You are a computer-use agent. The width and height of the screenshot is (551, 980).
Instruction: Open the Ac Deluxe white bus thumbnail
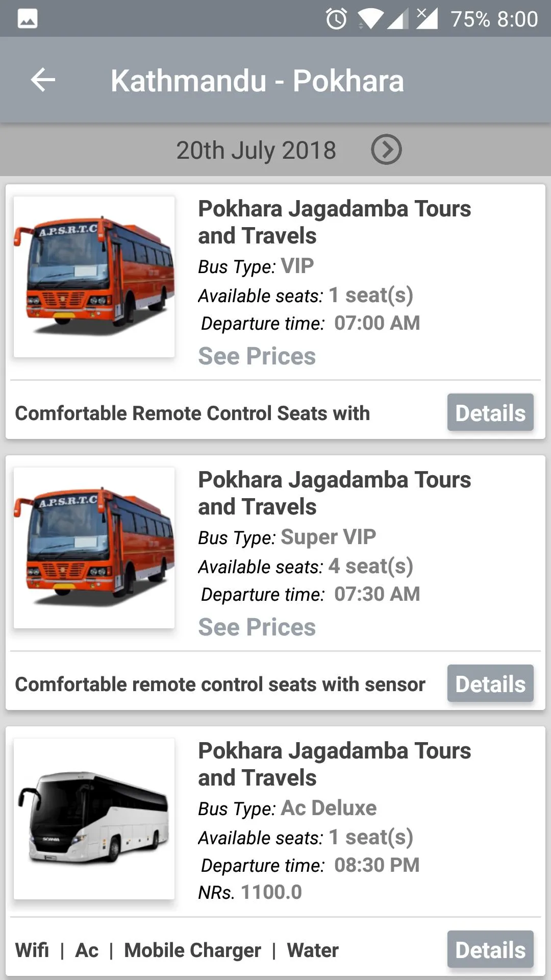tap(94, 819)
